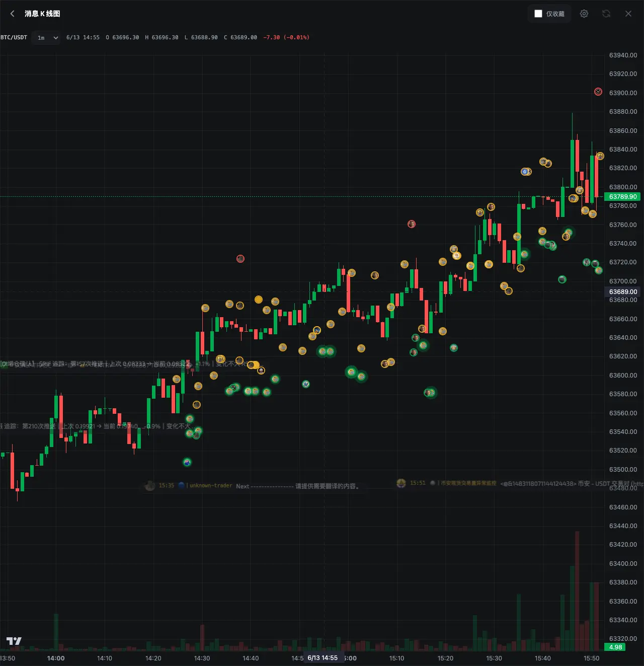This screenshot has width=644, height=666.
Task: Open the green-ringed globe marker near 63590.00
Action: tap(306, 384)
